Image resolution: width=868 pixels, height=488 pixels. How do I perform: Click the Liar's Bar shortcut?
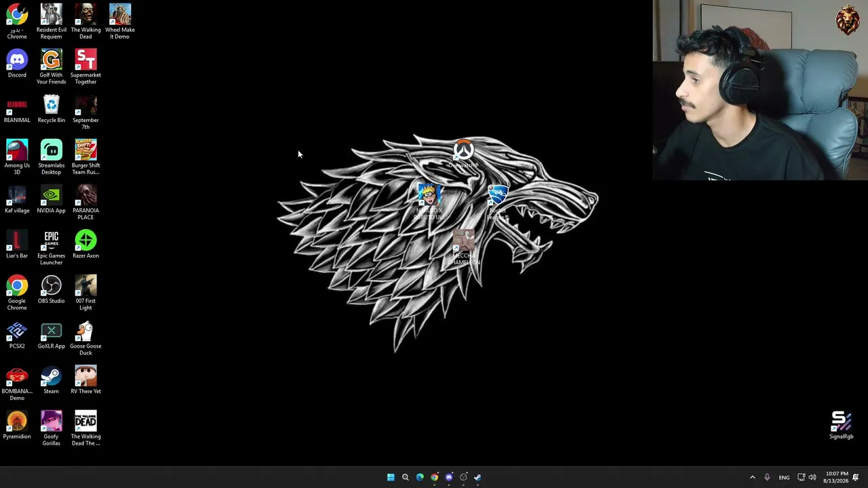pyautogui.click(x=17, y=245)
